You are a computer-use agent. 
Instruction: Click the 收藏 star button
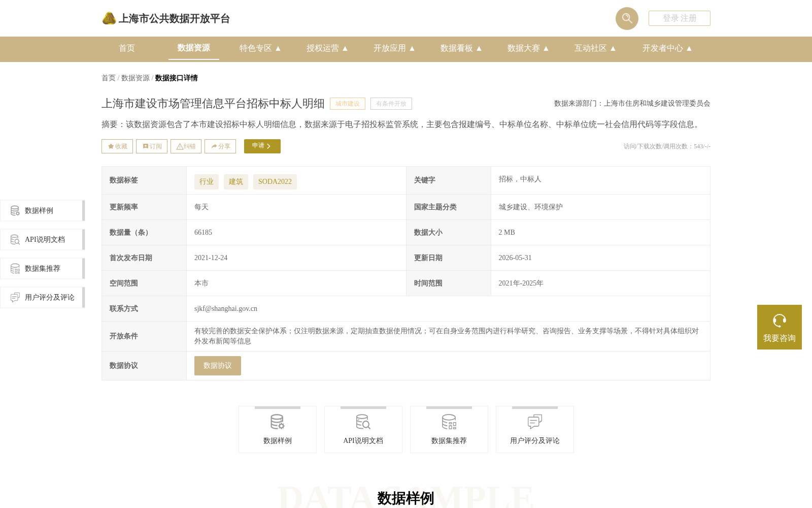(117, 146)
